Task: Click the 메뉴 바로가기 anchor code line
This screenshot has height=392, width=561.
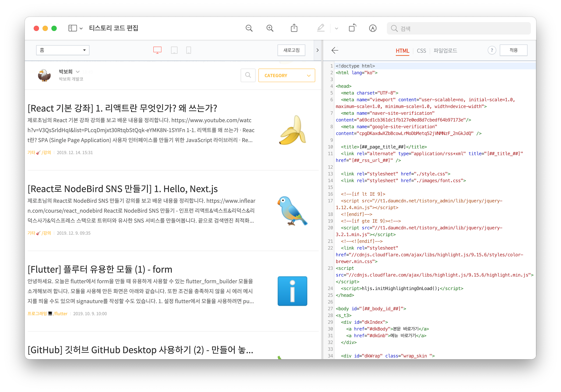Action: point(386,336)
